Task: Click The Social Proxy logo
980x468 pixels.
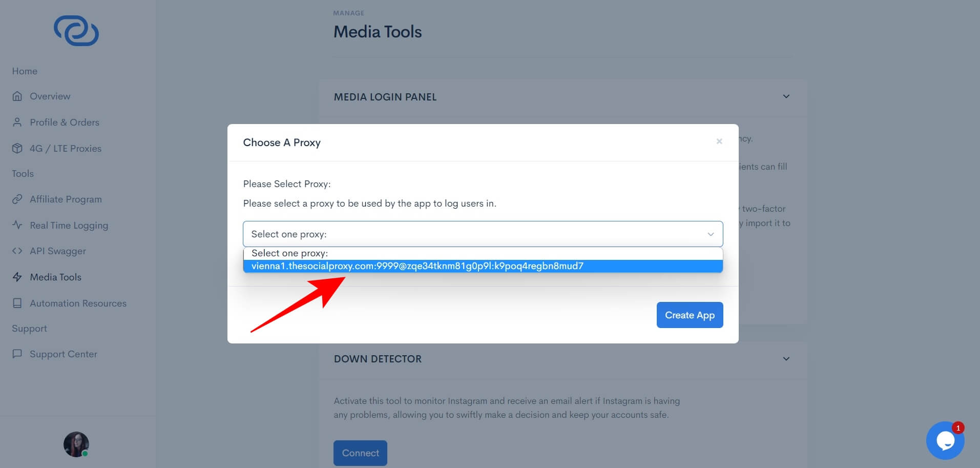Action: tap(76, 31)
